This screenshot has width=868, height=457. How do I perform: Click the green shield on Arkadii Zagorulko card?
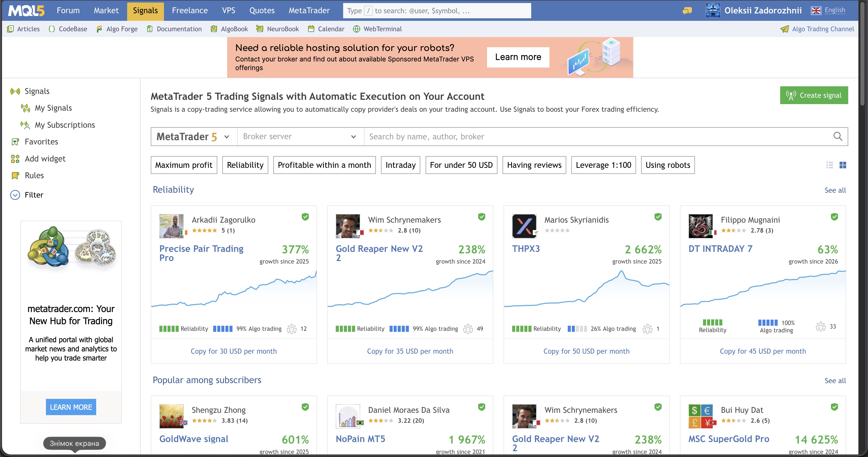coord(305,217)
